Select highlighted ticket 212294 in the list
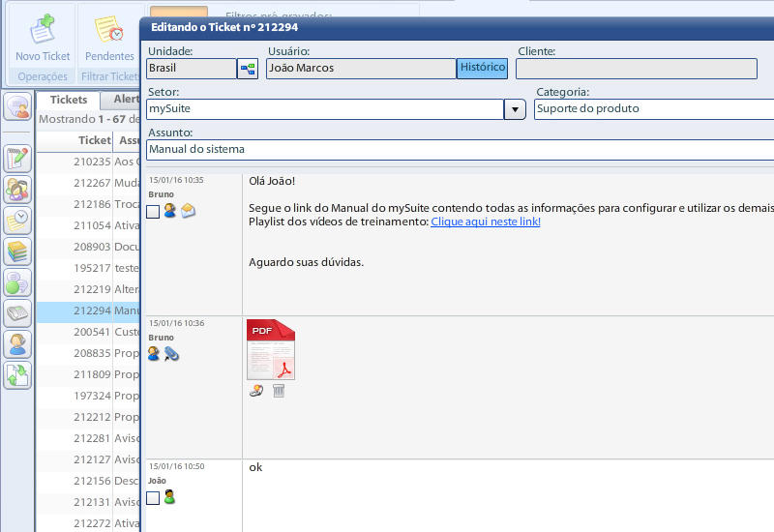Image resolution: width=774 pixels, height=532 pixels. (x=89, y=310)
